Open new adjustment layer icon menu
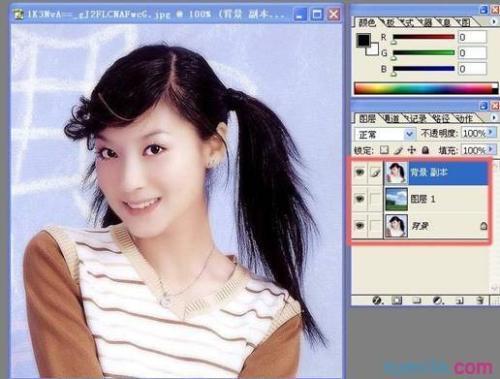Screen dimensions: 500x379 (x=438, y=300)
